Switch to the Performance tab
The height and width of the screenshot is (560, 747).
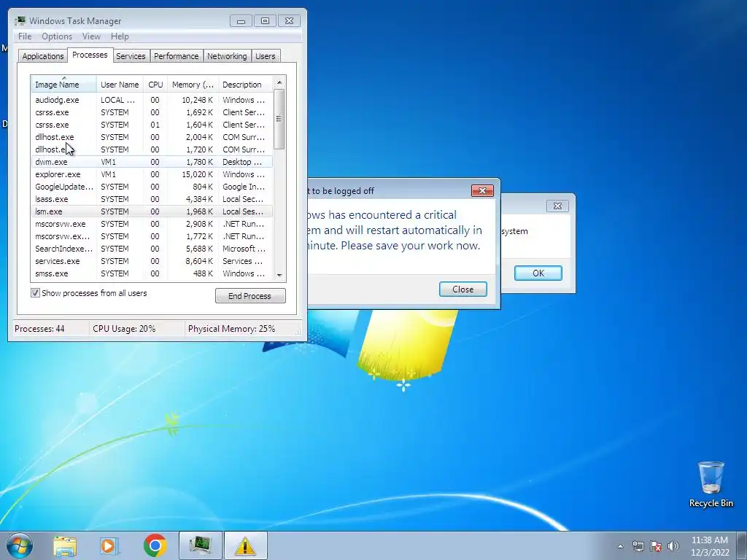tap(177, 56)
